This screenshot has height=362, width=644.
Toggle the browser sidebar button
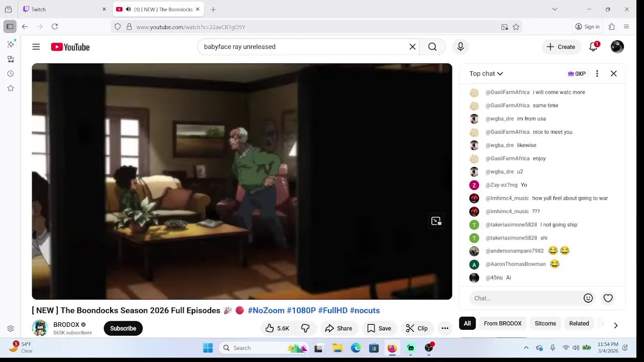click(10, 27)
